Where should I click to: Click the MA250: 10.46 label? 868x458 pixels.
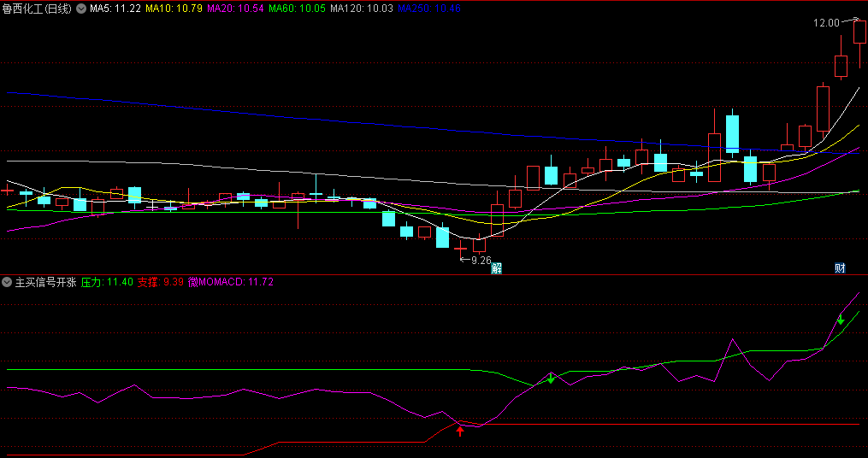pyautogui.click(x=429, y=9)
